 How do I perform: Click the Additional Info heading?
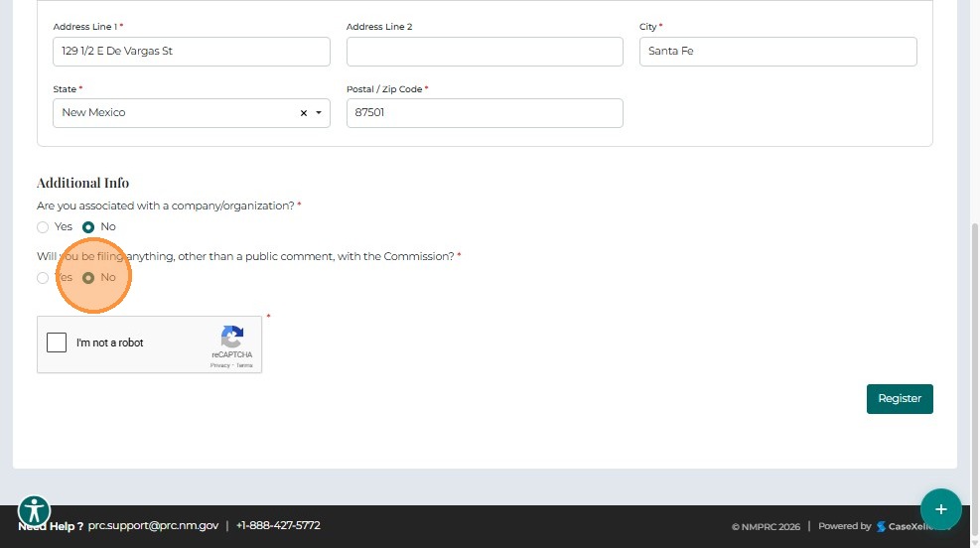[82, 183]
